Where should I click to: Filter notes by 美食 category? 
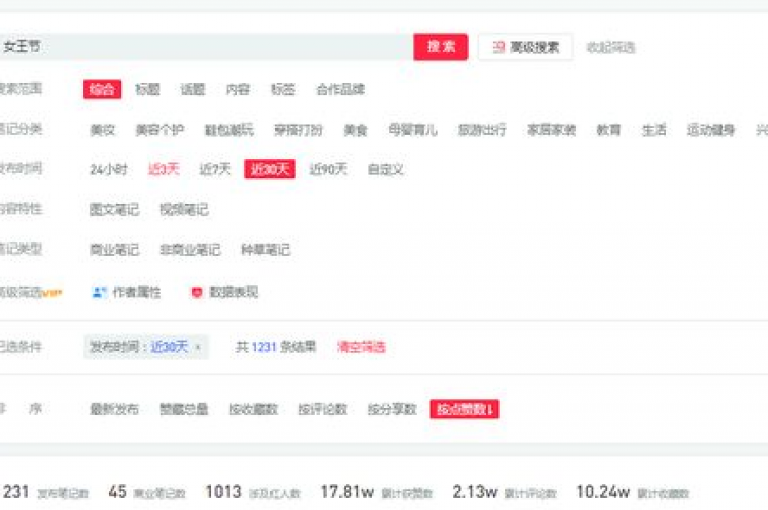[356, 130]
